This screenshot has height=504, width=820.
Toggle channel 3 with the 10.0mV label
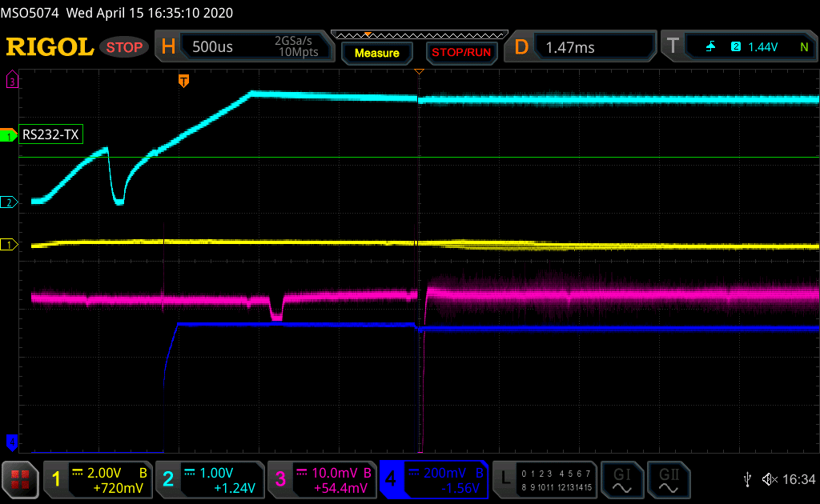[321, 479]
